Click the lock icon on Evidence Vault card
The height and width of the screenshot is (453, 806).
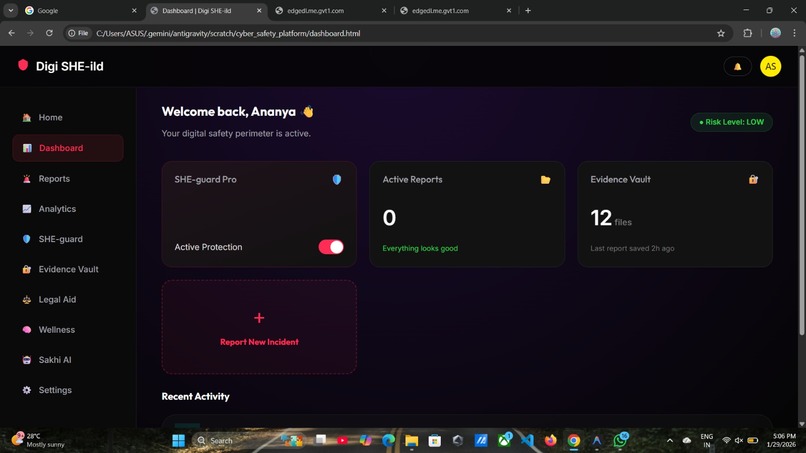(x=753, y=179)
